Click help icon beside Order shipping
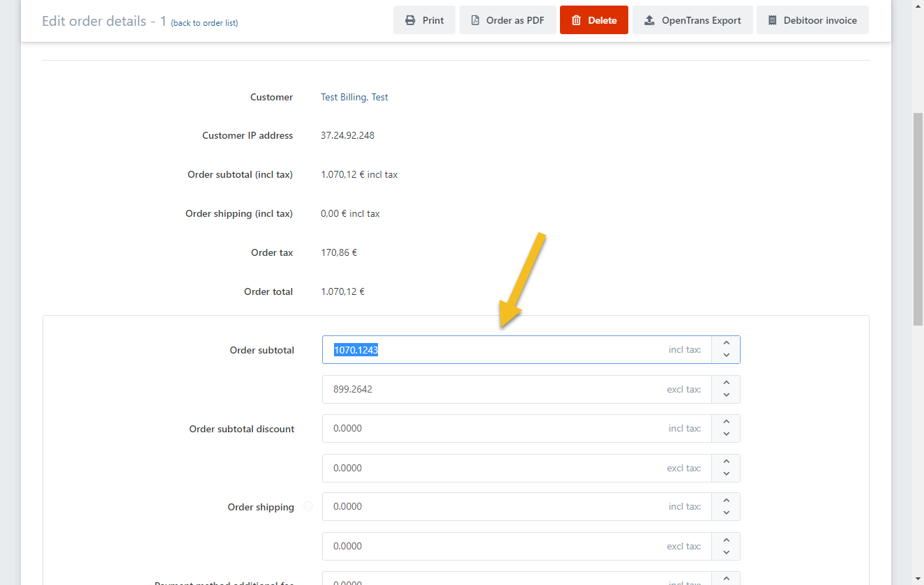 point(308,507)
